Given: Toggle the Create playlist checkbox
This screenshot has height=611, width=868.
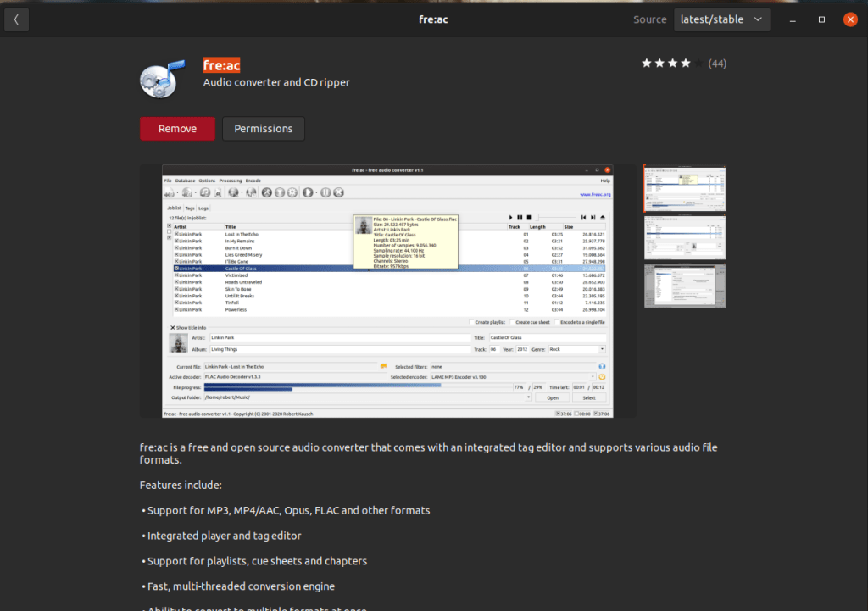Looking at the screenshot, I should (472, 322).
